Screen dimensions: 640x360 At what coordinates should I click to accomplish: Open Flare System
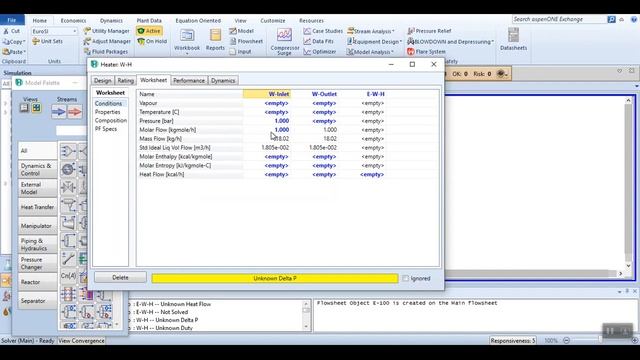pyautogui.click(x=427, y=52)
